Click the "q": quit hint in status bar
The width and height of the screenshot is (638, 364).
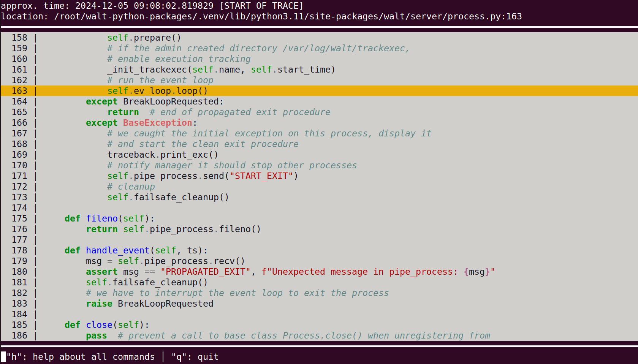pyautogui.click(x=195, y=357)
